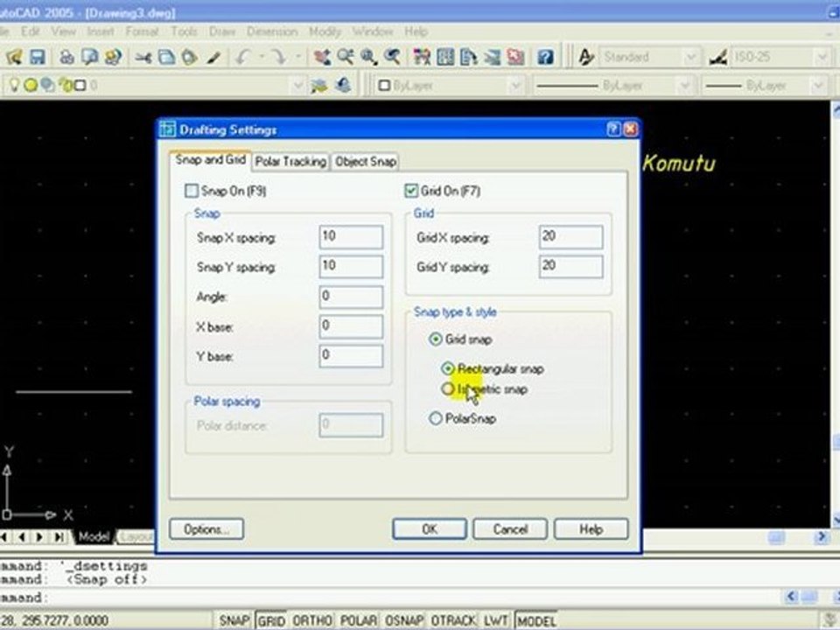Click the Cancel button
This screenshot has width=840, height=630.
(510, 529)
